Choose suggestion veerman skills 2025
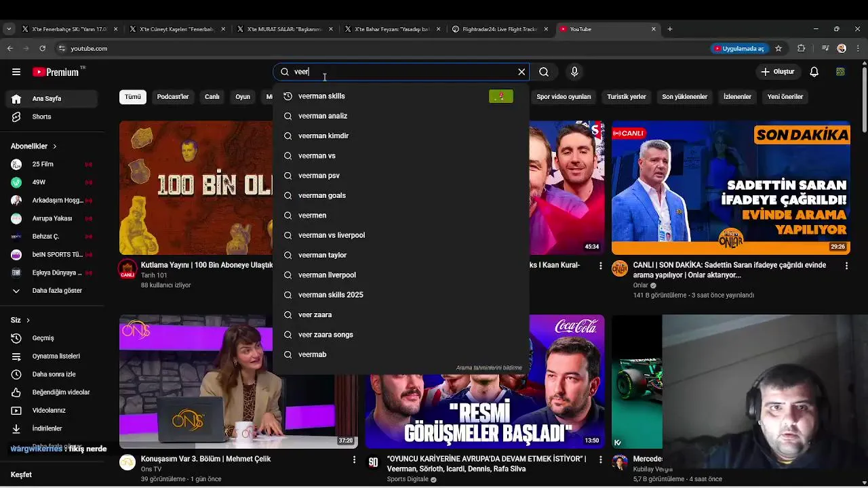Viewport: 868px width, 488px height. 400,295
